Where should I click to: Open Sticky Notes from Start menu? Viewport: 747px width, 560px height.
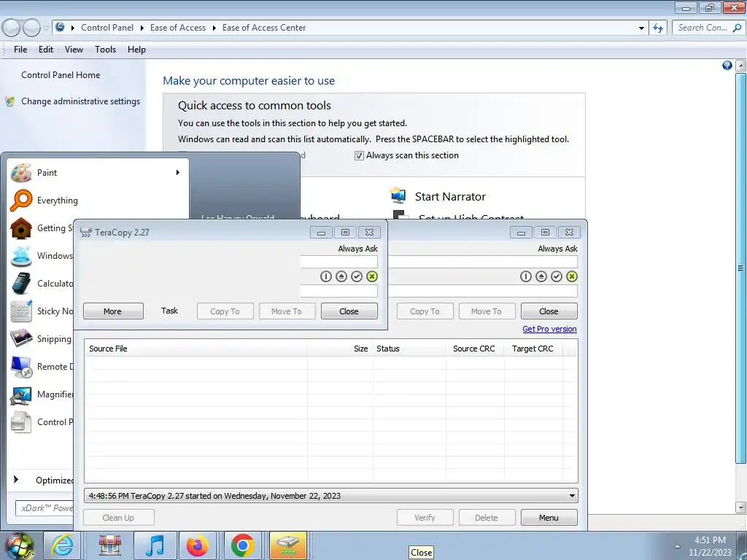(x=42, y=311)
